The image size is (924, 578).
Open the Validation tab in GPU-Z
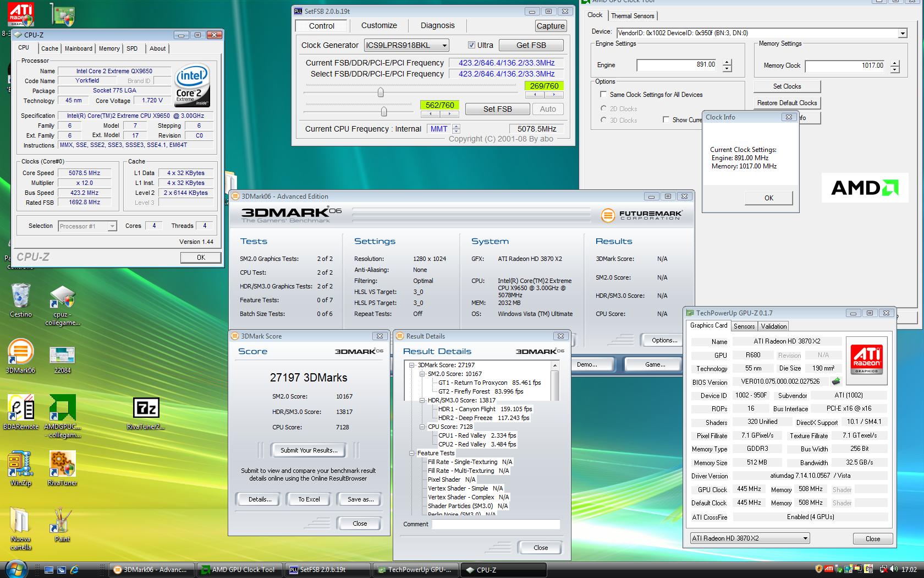click(774, 326)
